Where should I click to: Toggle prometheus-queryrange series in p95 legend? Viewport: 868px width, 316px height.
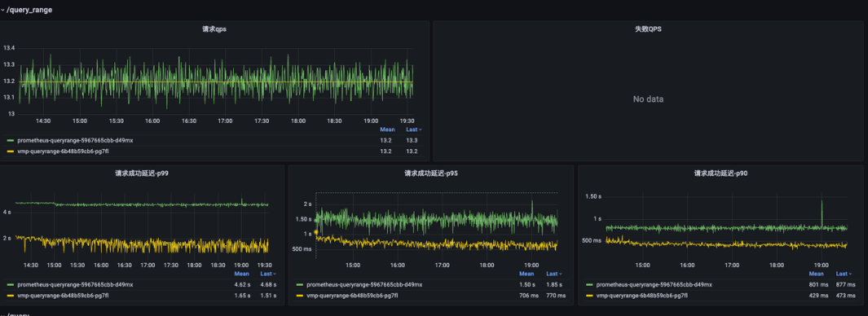pyautogui.click(x=365, y=284)
